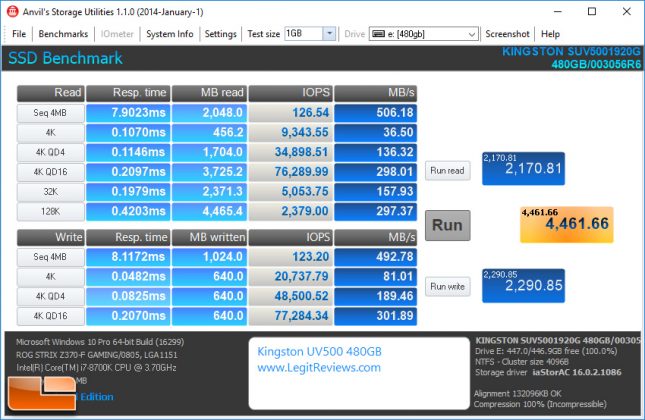Viewport: 645px width, 420px height.
Task: Click the read Resp. time header
Action: tap(128, 93)
